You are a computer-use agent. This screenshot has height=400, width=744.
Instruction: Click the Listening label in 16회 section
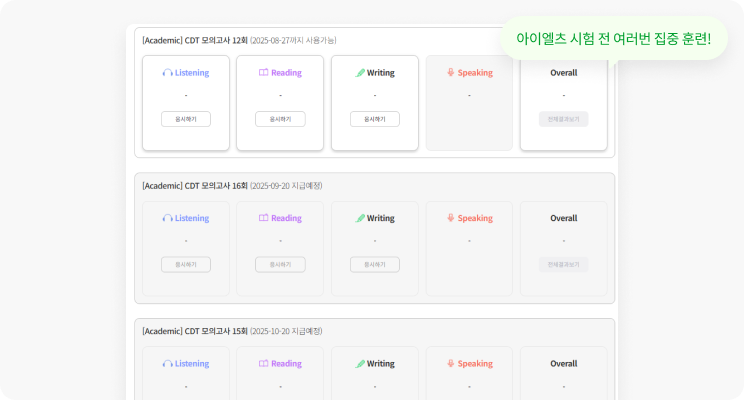192,218
